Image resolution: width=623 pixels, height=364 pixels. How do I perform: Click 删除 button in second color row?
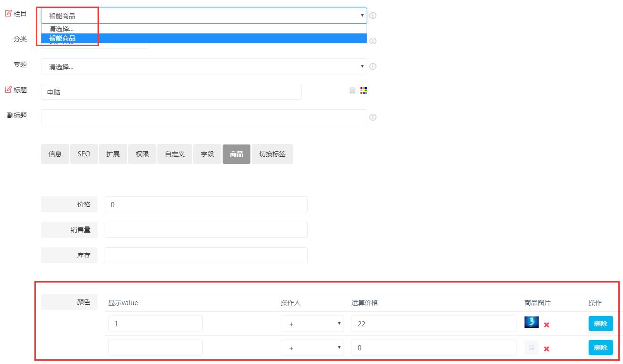(x=600, y=348)
